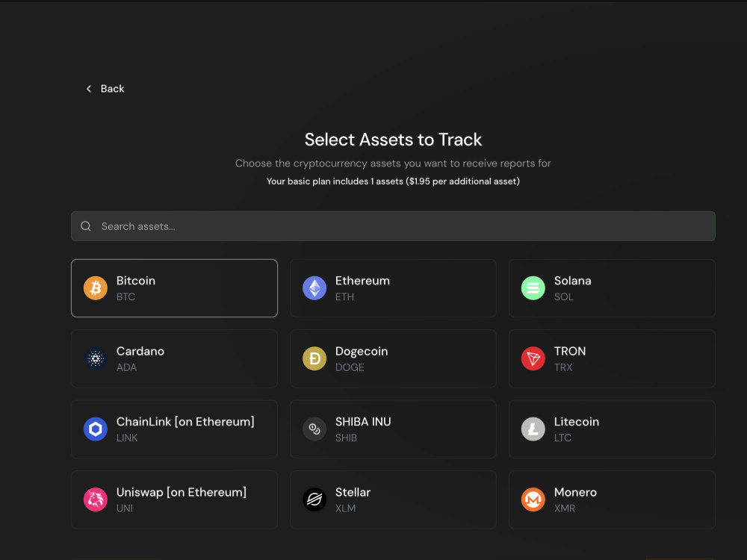Click the ETH ticker text
The width and height of the screenshot is (747, 560).
coord(344,296)
